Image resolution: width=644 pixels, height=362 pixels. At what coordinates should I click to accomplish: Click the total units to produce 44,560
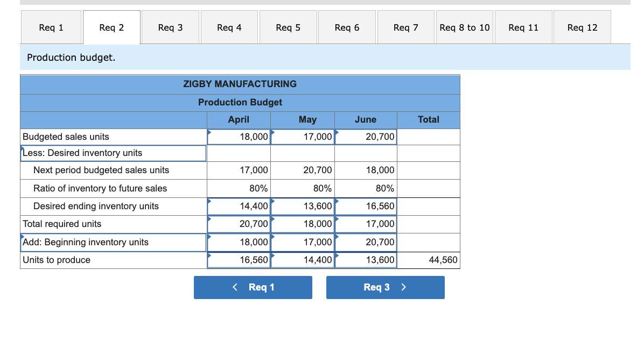tap(443, 260)
